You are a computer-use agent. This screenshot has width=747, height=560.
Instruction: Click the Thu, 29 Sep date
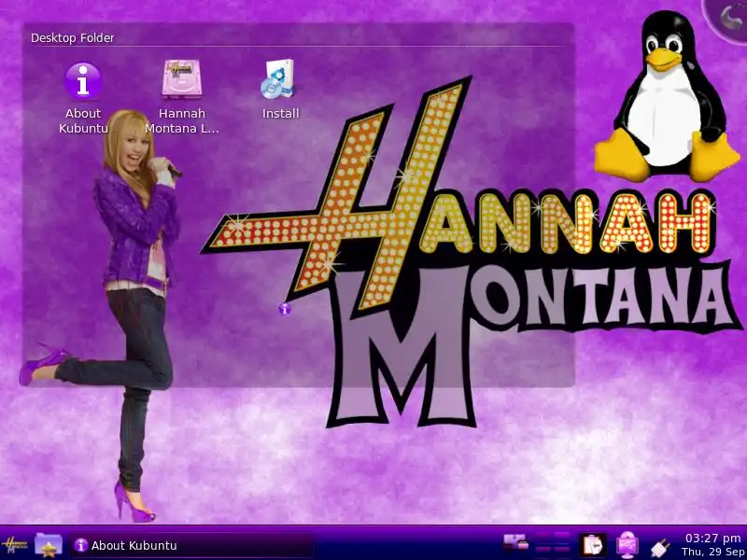(x=713, y=552)
